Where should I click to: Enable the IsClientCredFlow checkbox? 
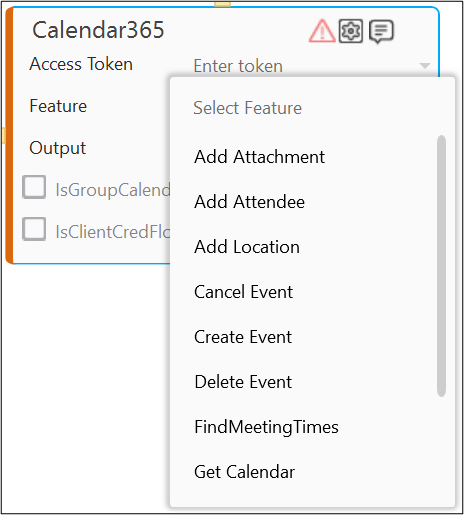click(x=34, y=229)
